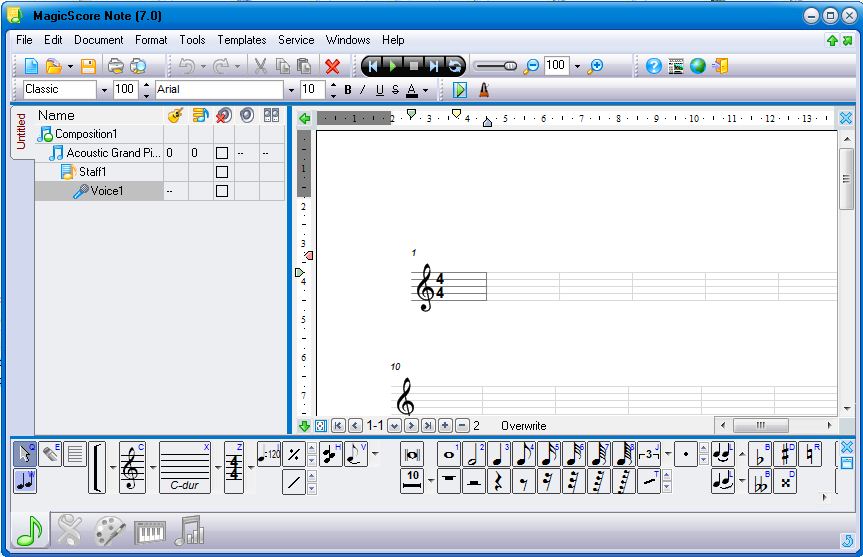Open the undo history dropdown arrow
The width and height of the screenshot is (863, 557).
click(203, 67)
